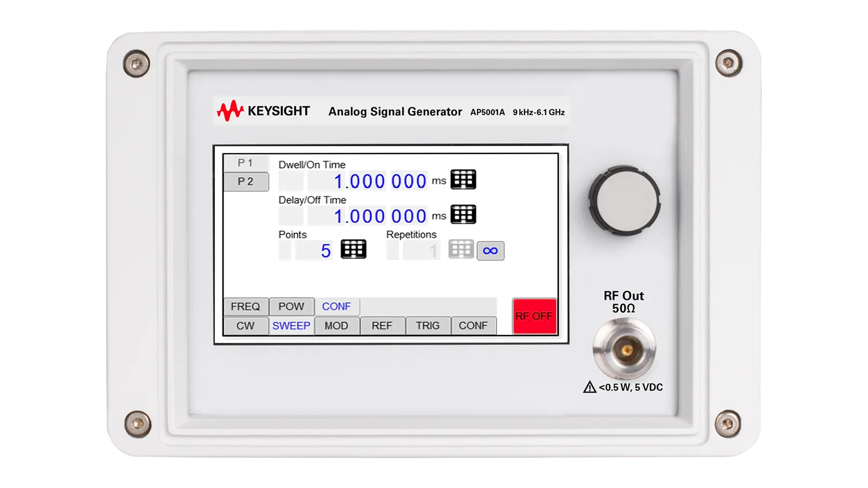Open the bottom-row CONF tab
The image size is (868, 488).
(473, 326)
